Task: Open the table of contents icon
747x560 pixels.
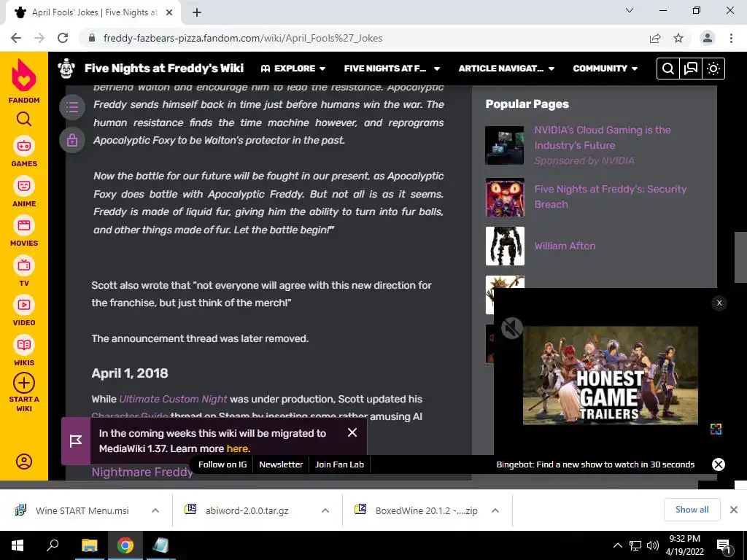Action: 72,106
